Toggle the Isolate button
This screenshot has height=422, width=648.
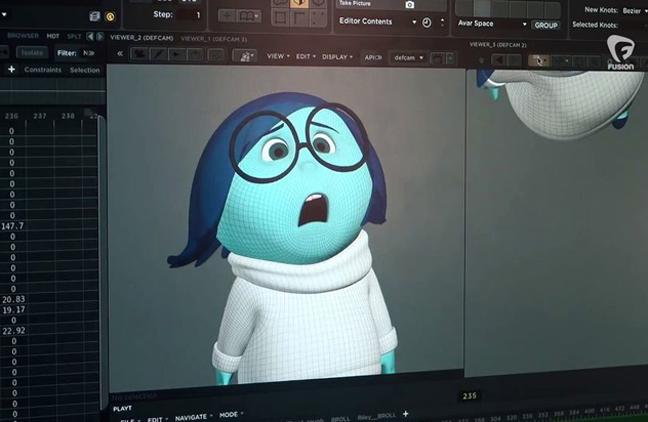click(31, 52)
